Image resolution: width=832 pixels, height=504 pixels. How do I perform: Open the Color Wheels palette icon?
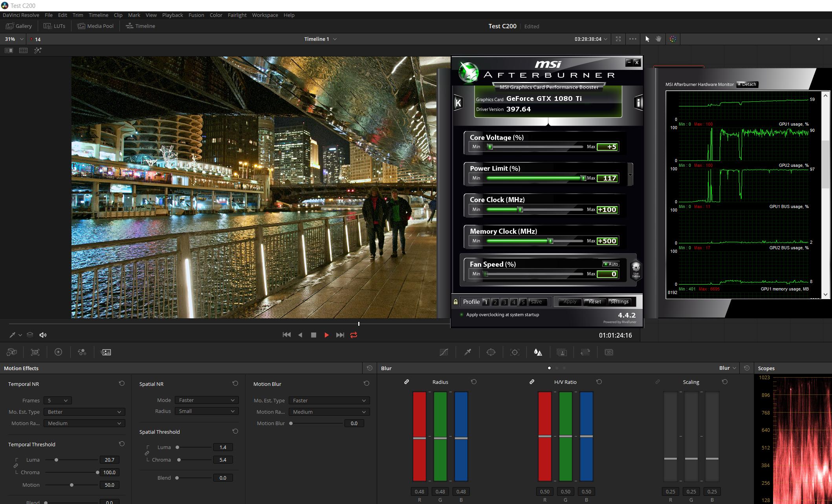[59, 352]
